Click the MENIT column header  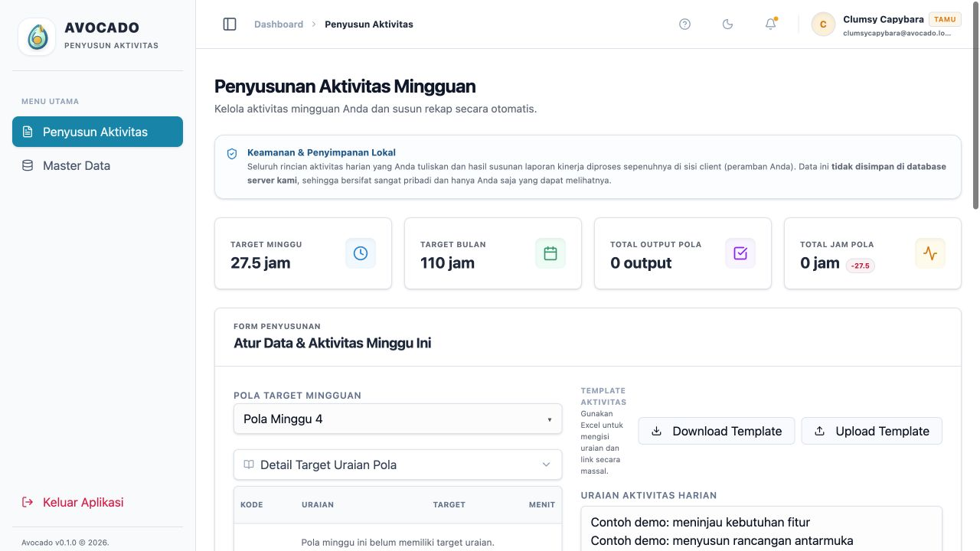pyautogui.click(x=542, y=505)
